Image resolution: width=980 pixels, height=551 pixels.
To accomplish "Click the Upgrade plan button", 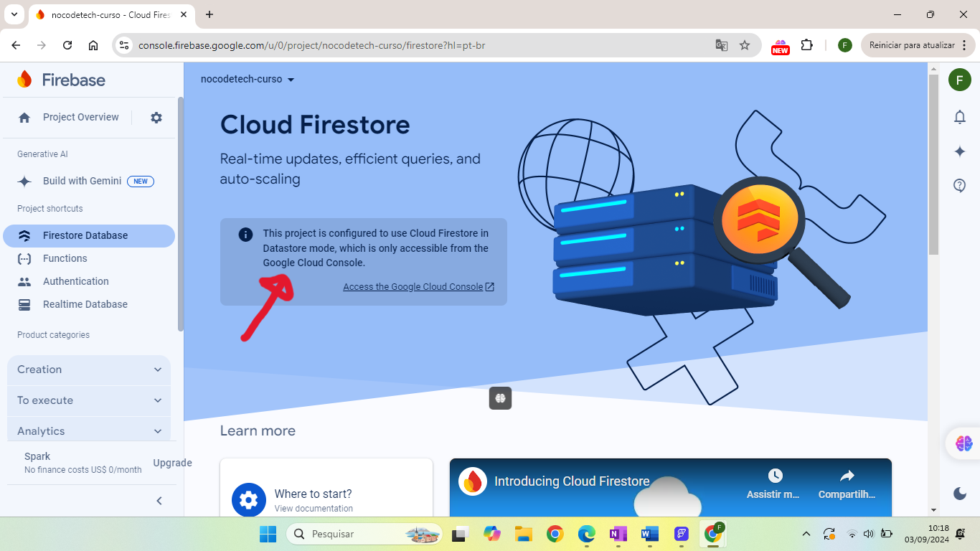I will pyautogui.click(x=172, y=463).
